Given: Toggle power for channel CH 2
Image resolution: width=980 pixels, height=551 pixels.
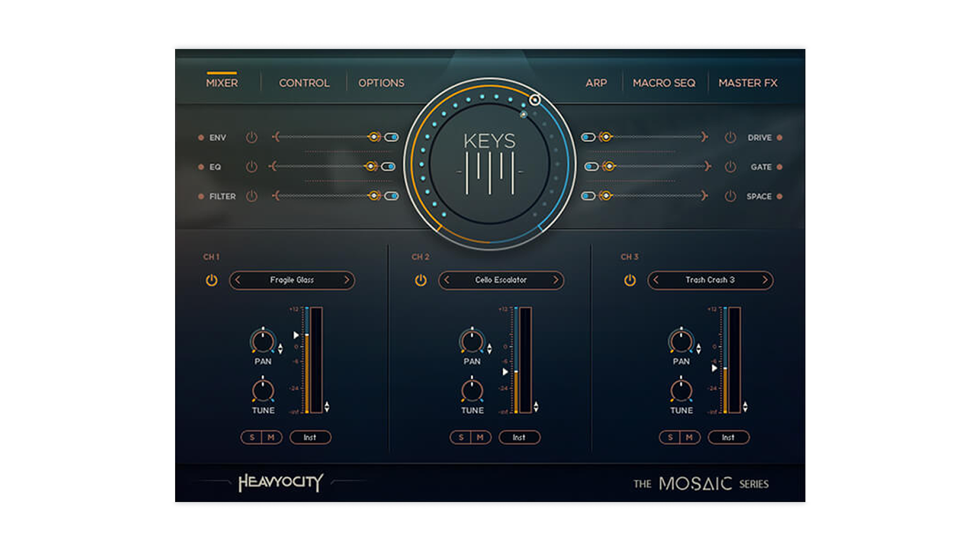Looking at the screenshot, I should pyautogui.click(x=421, y=280).
